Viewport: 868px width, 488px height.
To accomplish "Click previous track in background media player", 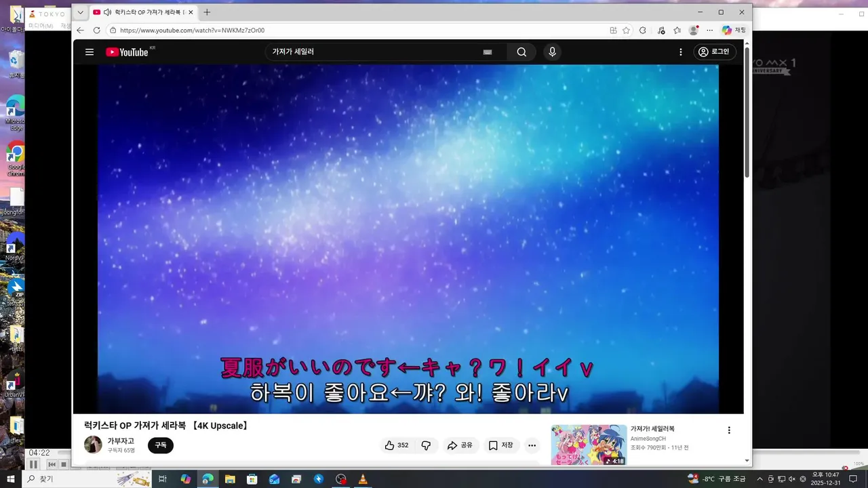I will [52, 464].
